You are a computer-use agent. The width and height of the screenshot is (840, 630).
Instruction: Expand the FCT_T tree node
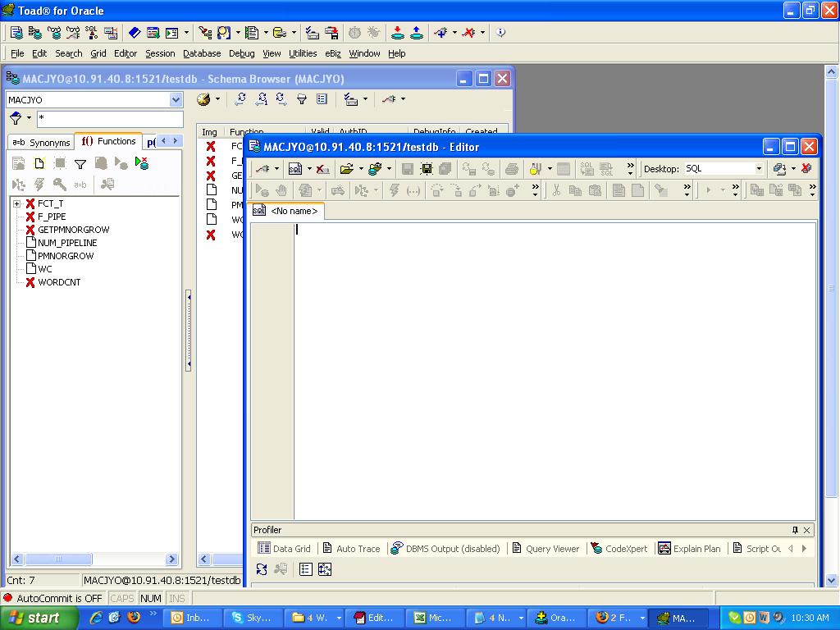(x=16, y=203)
